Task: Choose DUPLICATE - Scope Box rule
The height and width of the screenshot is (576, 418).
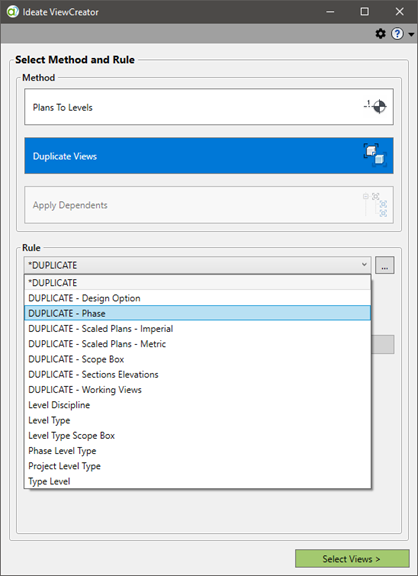Action: 198,359
